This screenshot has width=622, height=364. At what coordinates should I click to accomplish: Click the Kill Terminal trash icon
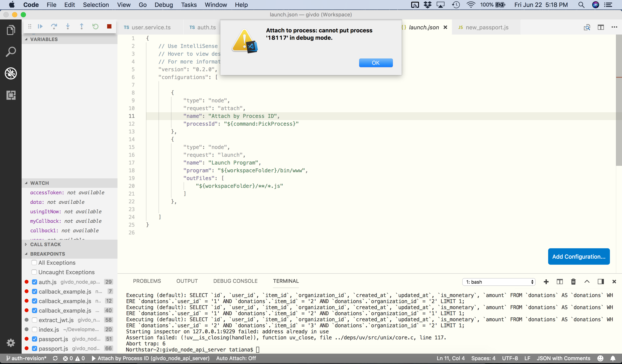[x=573, y=282]
